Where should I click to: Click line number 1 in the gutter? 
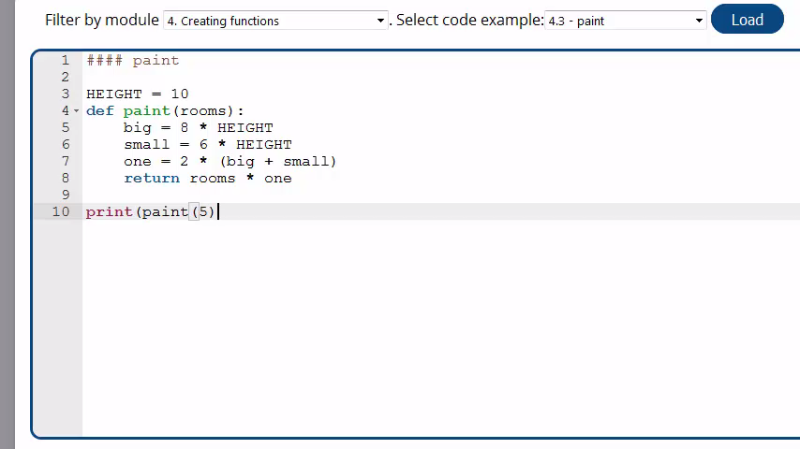[65, 60]
